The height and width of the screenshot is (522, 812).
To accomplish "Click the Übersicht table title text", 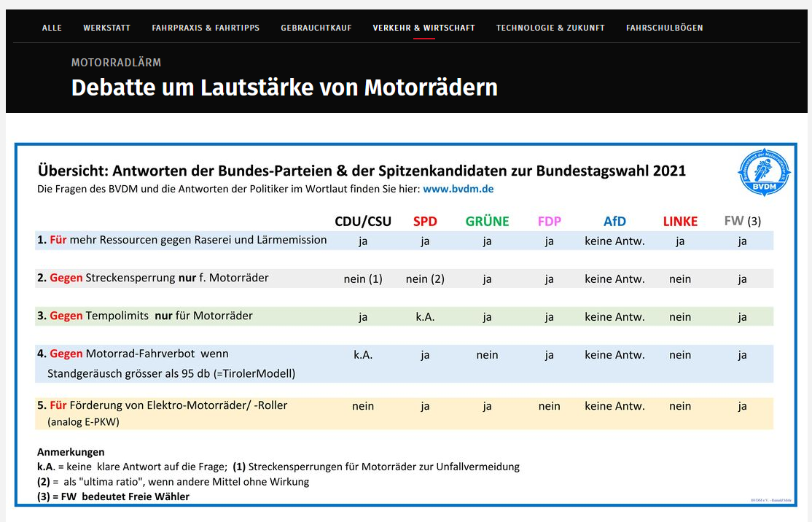I will pos(362,171).
